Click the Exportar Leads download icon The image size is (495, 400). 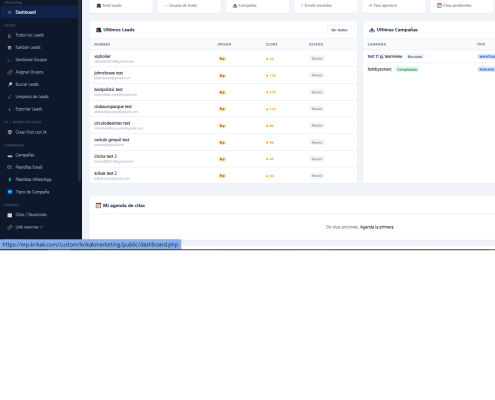[x=9, y=109]
